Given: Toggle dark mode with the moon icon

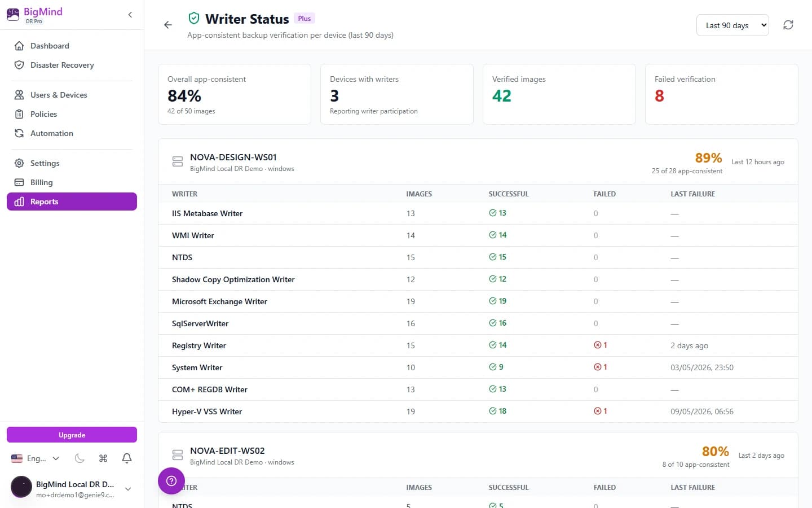Looking at the screenshot, I should (x=80, y=458).
